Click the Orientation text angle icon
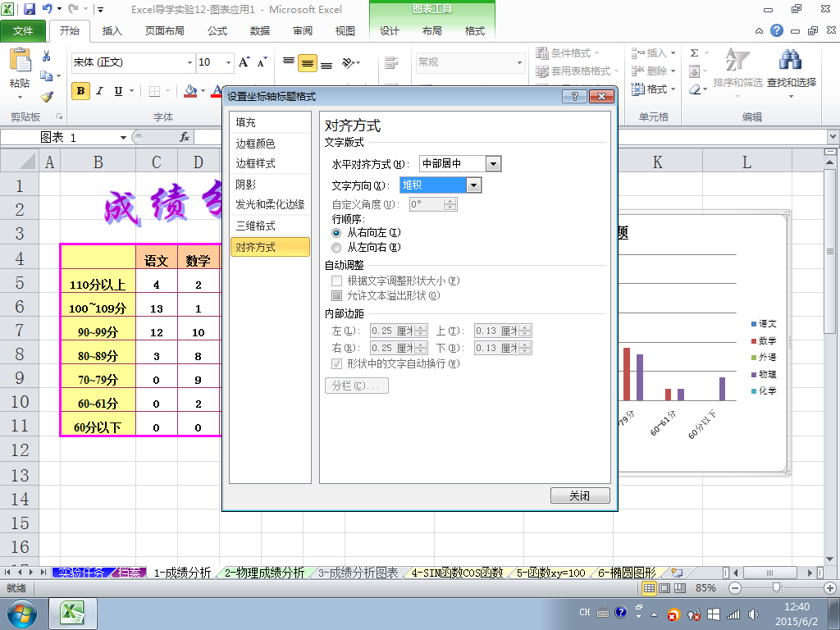840x630 pixels. (349, 63)
